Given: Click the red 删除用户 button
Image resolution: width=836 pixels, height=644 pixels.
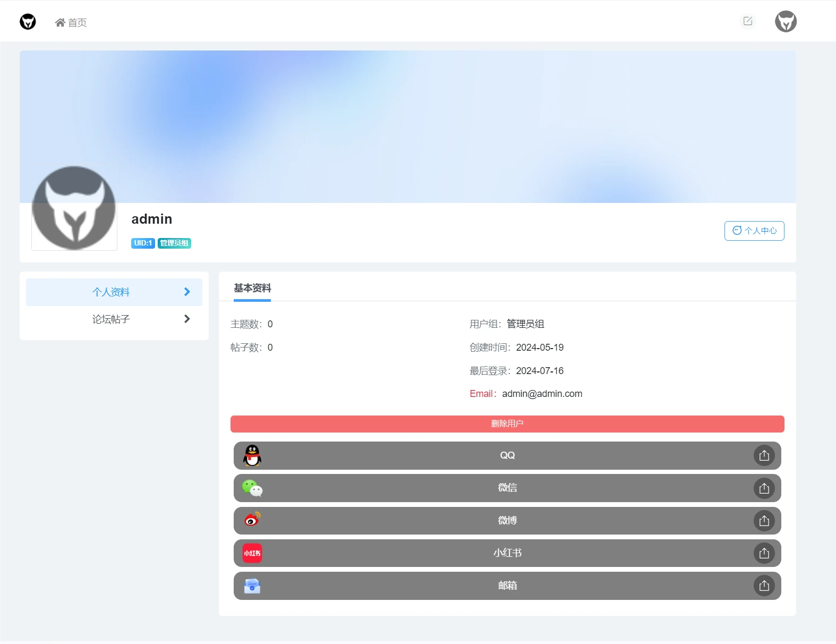Looking at the screenshot, I should pos(507,423).
